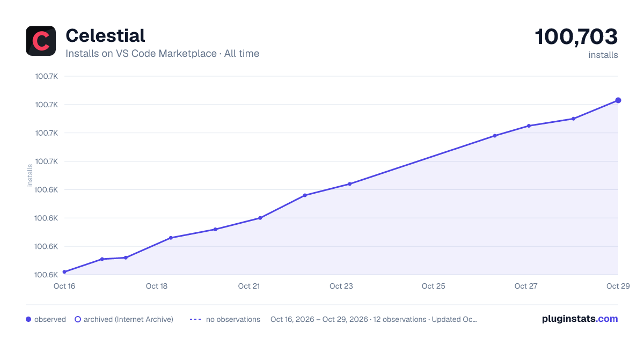
Task: Click the Oct 27 axis label
Action: coord(526,286)
